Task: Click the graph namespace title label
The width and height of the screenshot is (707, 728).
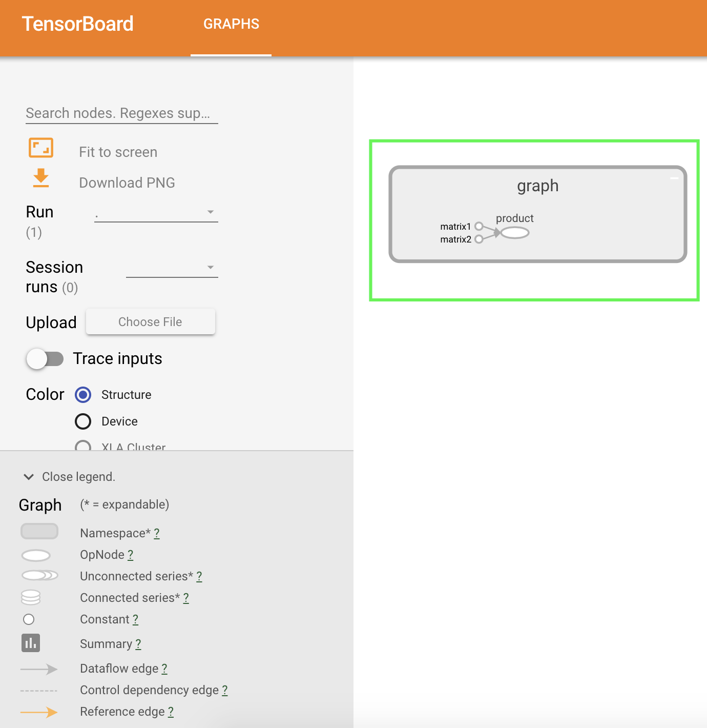Action: (x=537, y=186)
